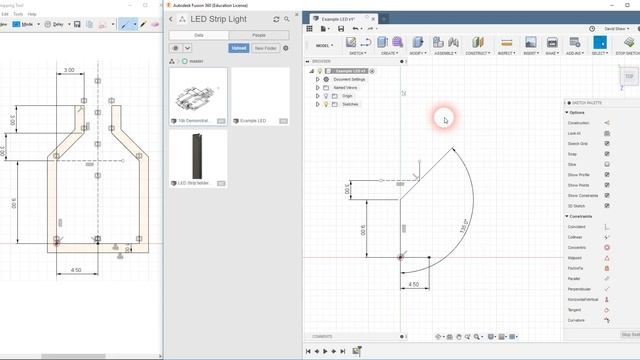Click the 3D Print icon in MAKE group
This screenshot has height=360, width=640.
552,42
